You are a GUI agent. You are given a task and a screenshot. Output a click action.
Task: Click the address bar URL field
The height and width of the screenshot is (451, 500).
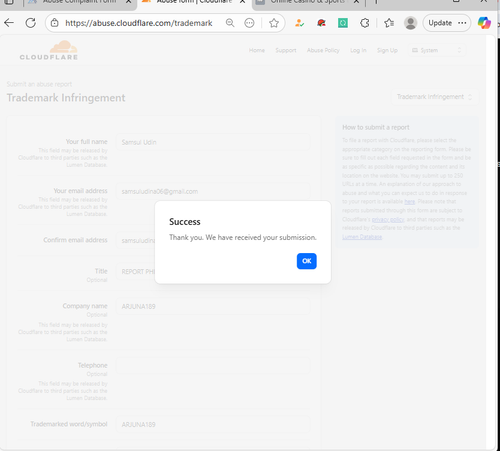coord(139,23)
